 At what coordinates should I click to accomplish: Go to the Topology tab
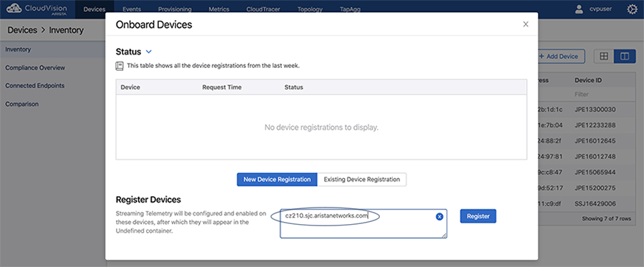click(x=310, y=9)
